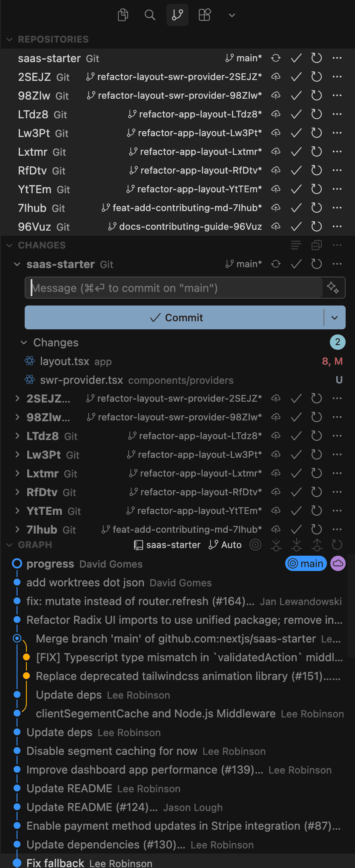Click the Search icon in the top toolbar
355x868 pixels.
[x=150, y=15]
